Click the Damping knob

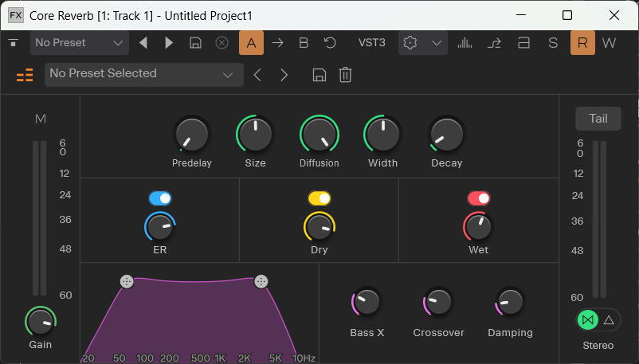pos(510,302)
